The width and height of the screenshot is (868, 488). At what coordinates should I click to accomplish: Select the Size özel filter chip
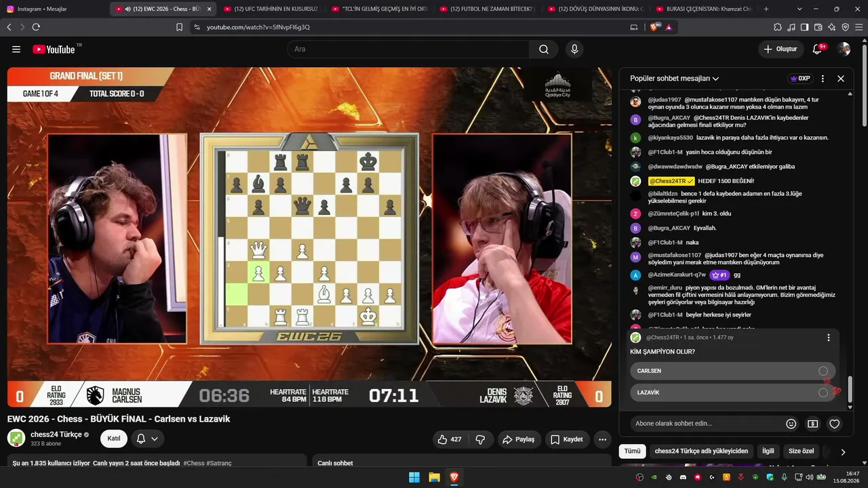coord(801,451)
